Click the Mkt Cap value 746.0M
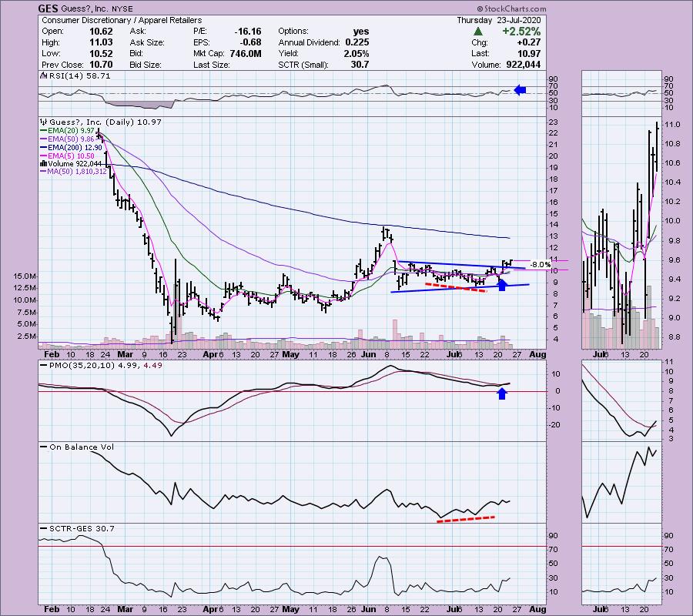 coord(246,53)
